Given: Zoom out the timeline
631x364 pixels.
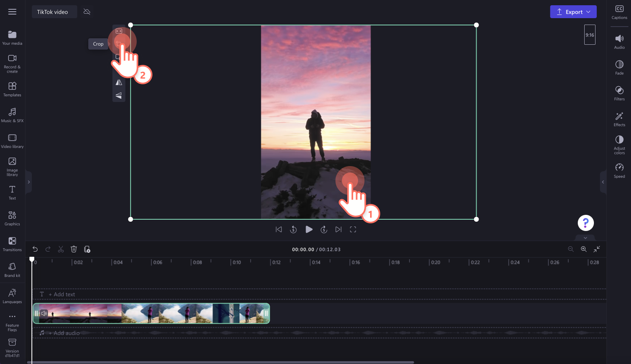Looking at the screenshot, I should point(571,249).
